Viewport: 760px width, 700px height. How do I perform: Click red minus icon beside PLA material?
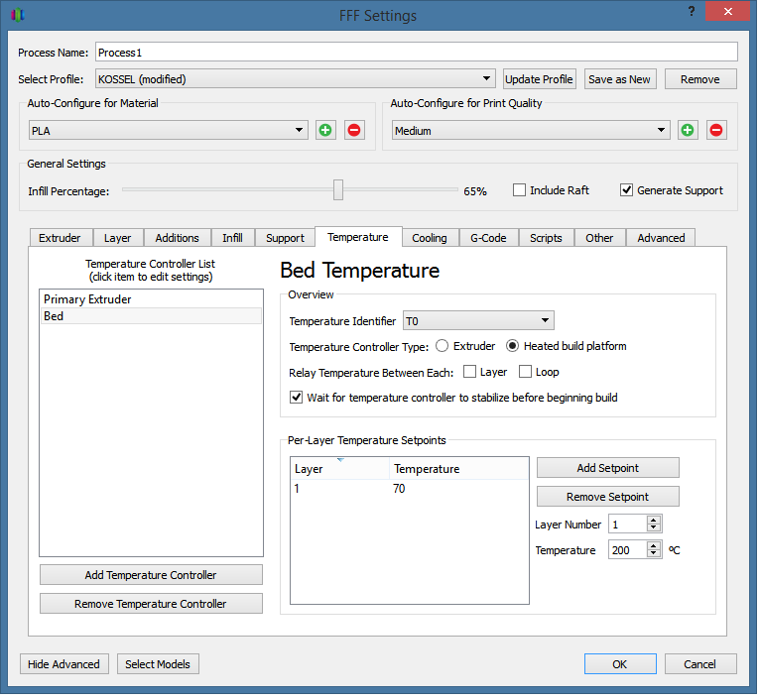click(x=354, y=130)
